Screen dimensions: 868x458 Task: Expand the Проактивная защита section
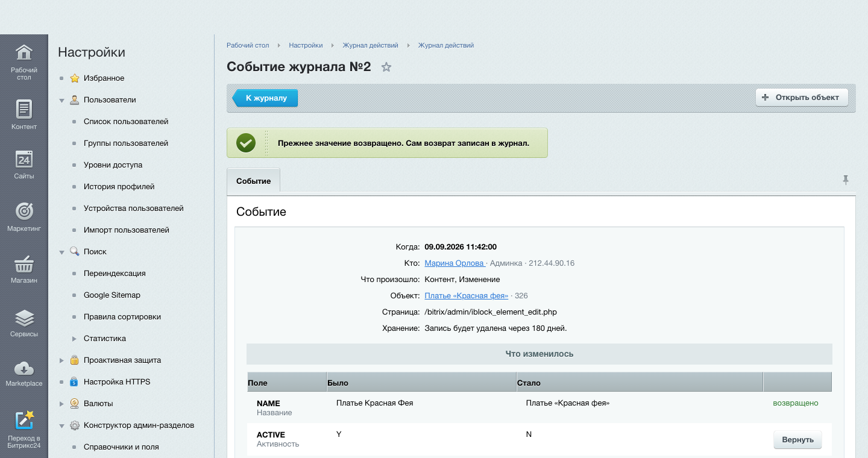(x=61, y=360)
